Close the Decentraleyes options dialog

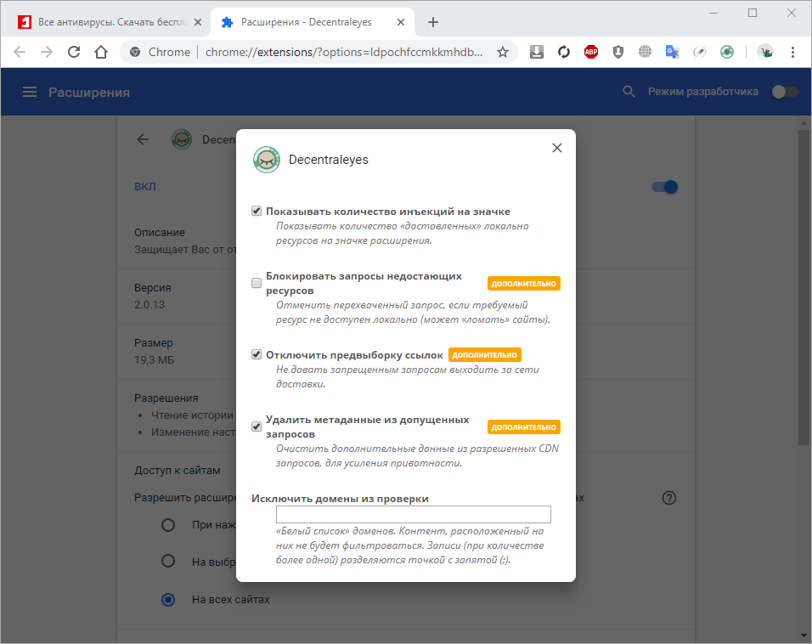[557, 148]
